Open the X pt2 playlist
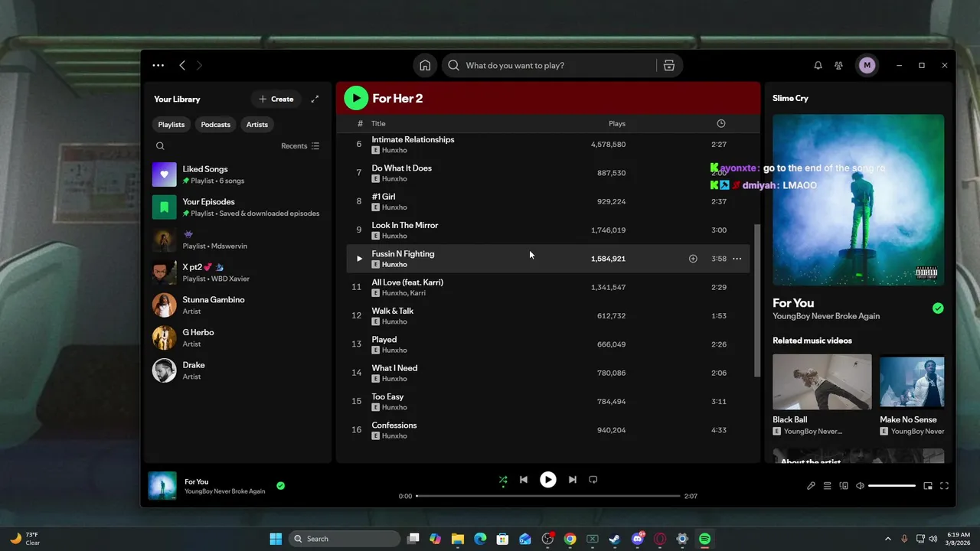The height and width of the screenshot is (551, 980). click(x=238, y=272)
